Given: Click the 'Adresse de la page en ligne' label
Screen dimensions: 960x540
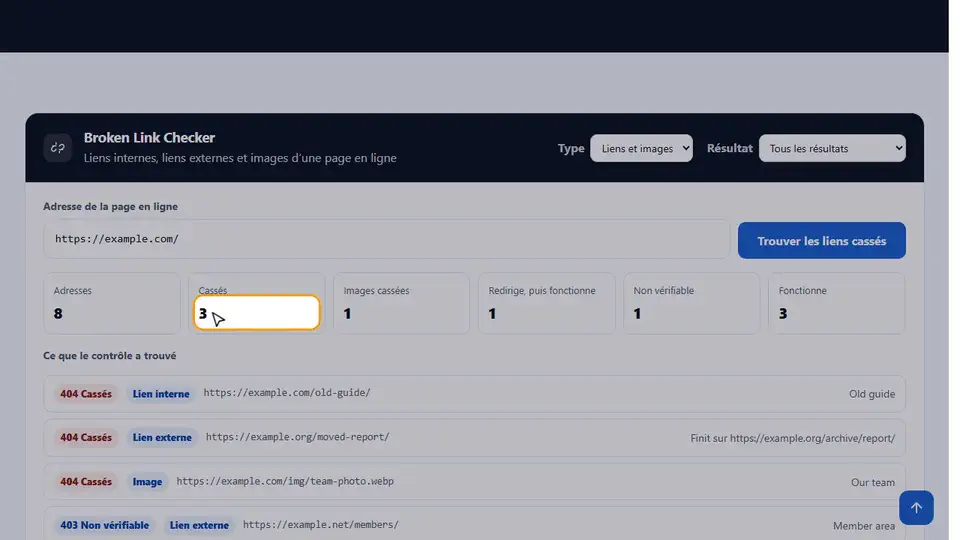Looking at the screenshot, I should pyautogui.click(x=110, y=206).
